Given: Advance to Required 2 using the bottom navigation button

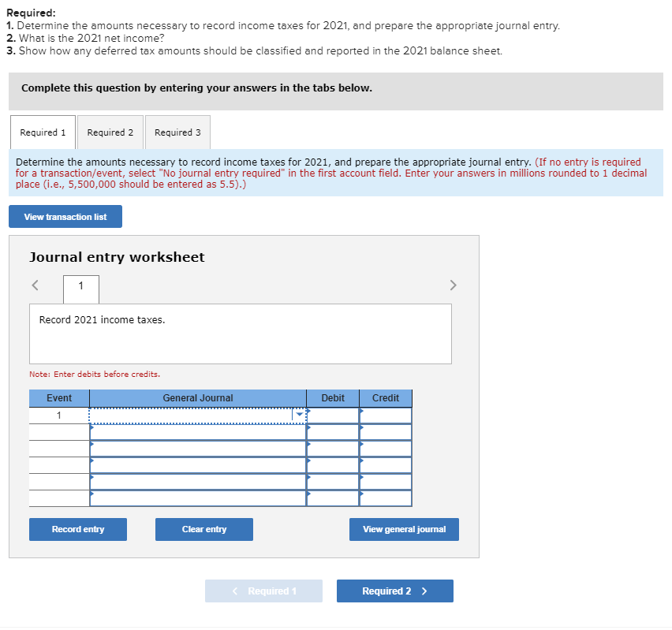Looking at the screenshot, I should click(x=394, y=591).
